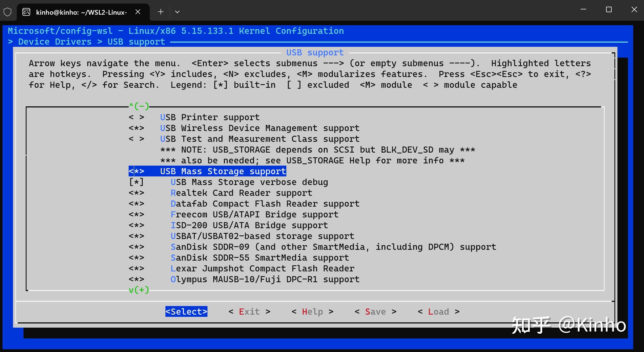Image resolution: width=644 pixels, height=352 pixels.
Task: Toggle USB Test and Measurement Class box
Action: point(136,139)
